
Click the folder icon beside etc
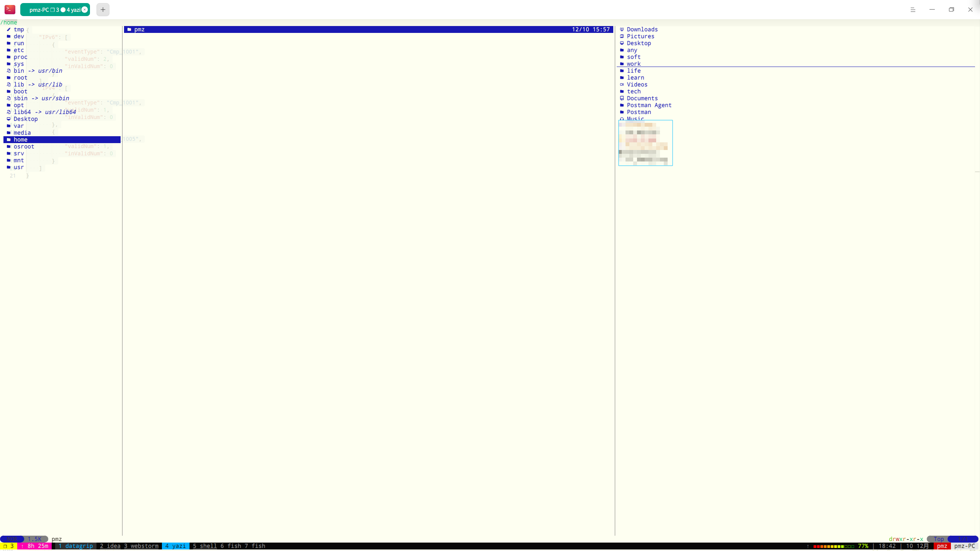coord(8,50)
